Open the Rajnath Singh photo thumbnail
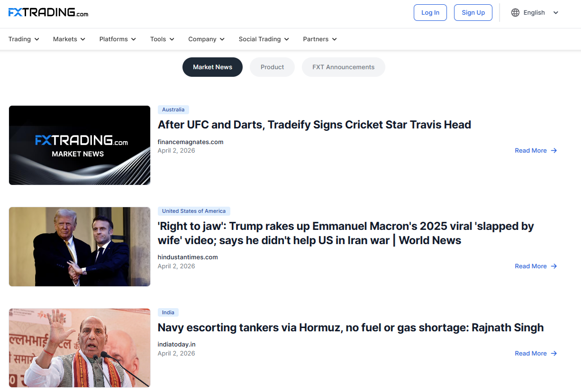This screenshot has width=581, height=392. [80, 348]
